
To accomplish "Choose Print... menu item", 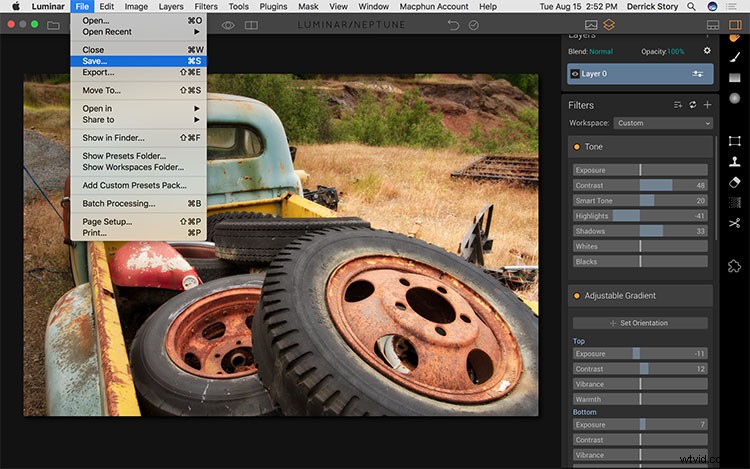I will point(139,233).
